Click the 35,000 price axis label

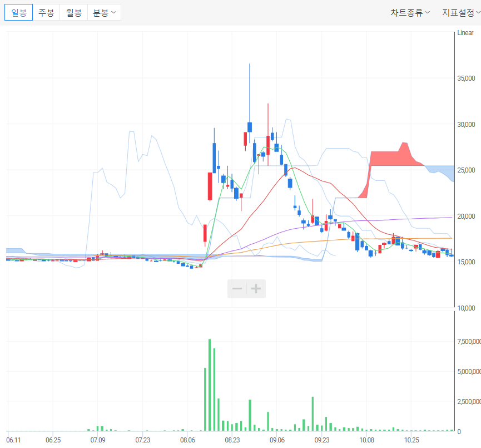point(466,78)
